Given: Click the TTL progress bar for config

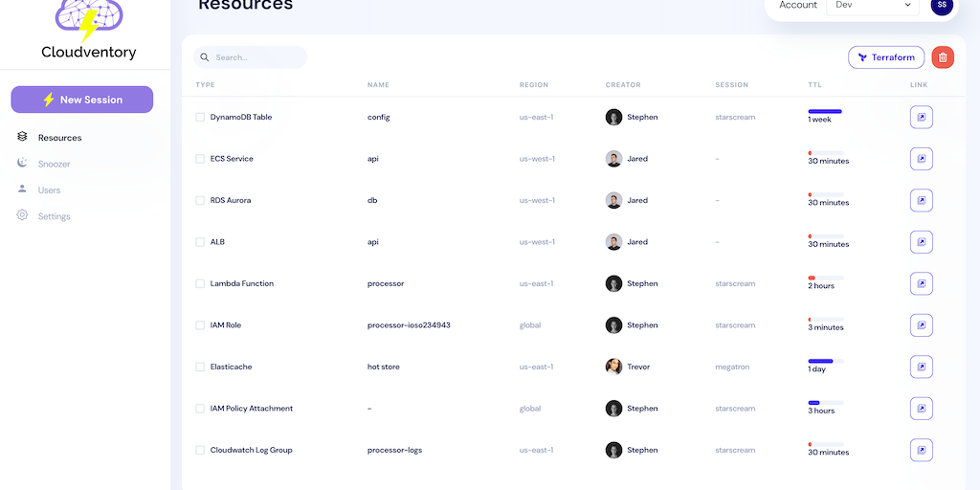Looking at the screenshot, I should point(825,112).
